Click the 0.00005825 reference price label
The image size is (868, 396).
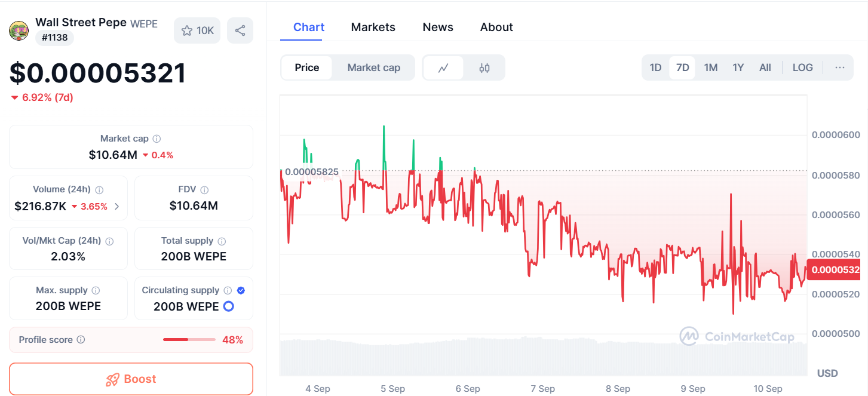click(x=311, y=172)
